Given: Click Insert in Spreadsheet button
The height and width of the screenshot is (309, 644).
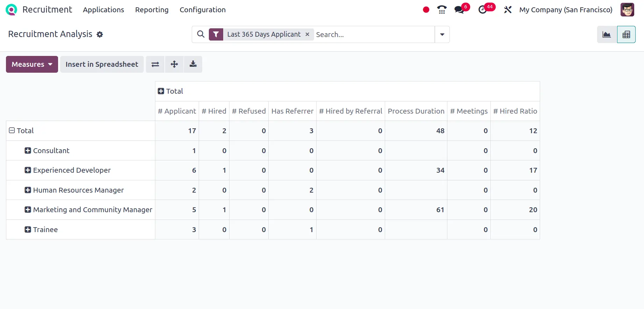Looking at the screenshot, I should [x=102, y=64].
